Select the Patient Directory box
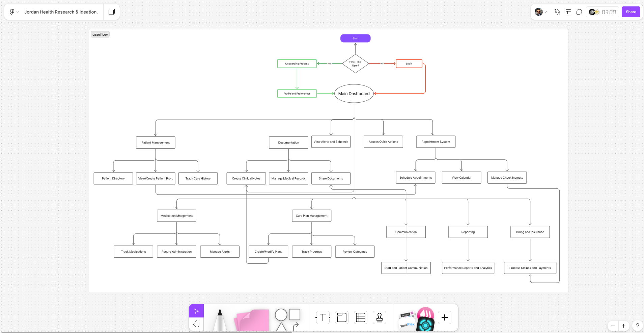Viewport: 644px width, 333px height. (113, 178)
